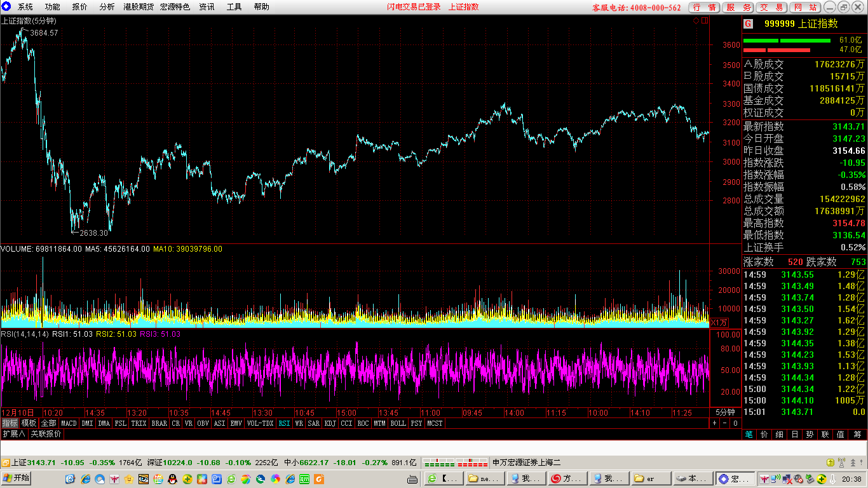Click the network disconnected tray icon

tap(787, 479)
